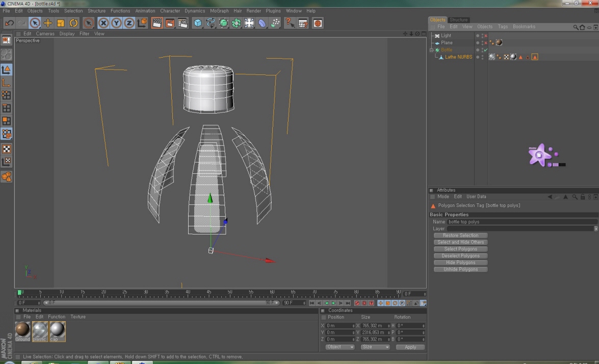
Task: Select the Model tool in left palette
Action: (7, 69)
